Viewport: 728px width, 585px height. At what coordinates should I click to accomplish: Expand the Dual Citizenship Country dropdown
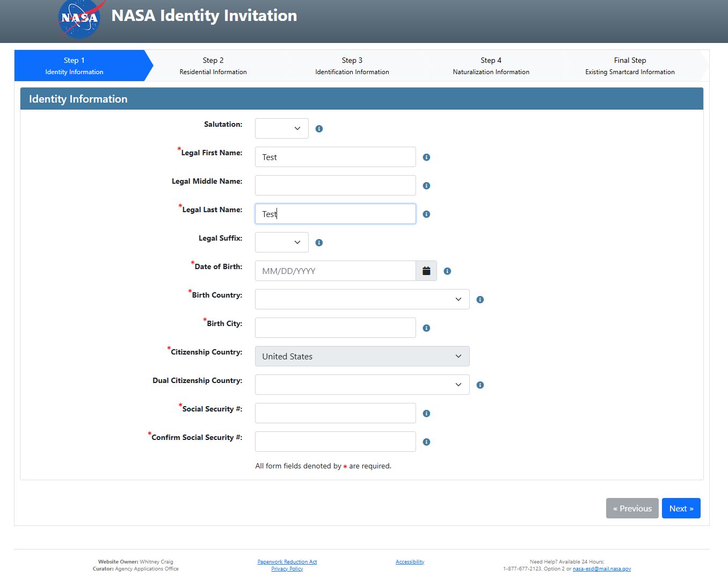click(x=362, y=385)
